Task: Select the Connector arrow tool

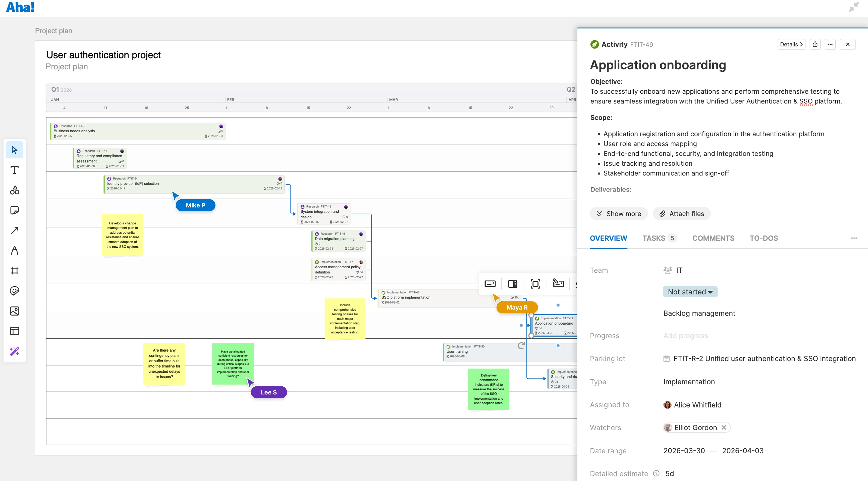Action: pos(15,230)
